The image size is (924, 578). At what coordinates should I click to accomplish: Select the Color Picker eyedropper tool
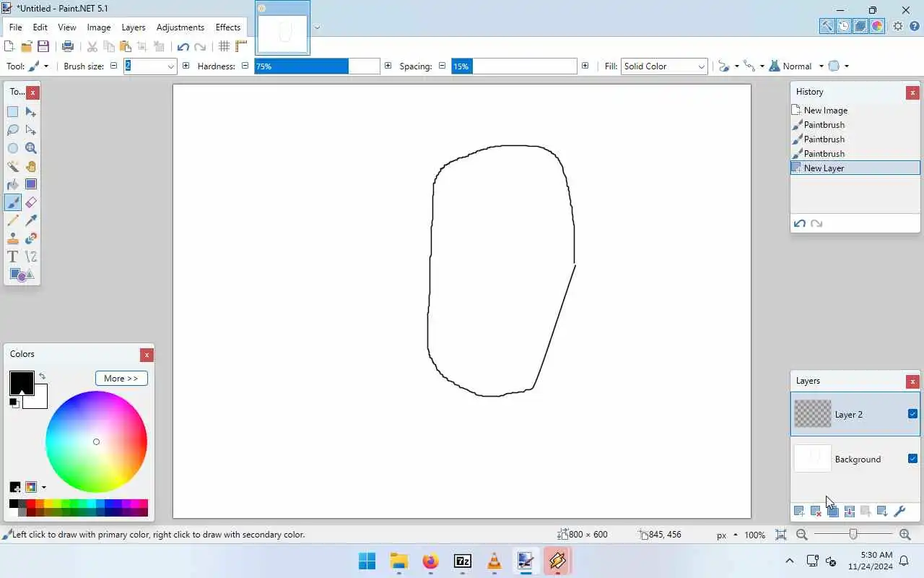click(x=31, y=220)
